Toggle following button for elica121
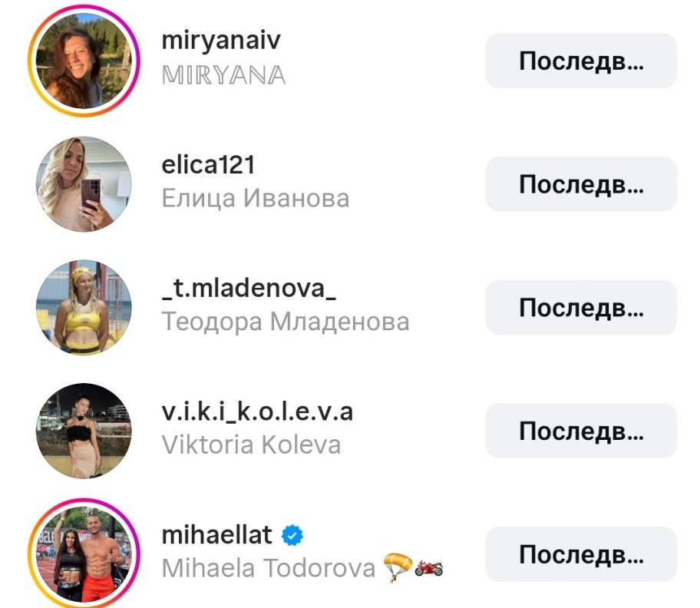 (x=581, y=184)
